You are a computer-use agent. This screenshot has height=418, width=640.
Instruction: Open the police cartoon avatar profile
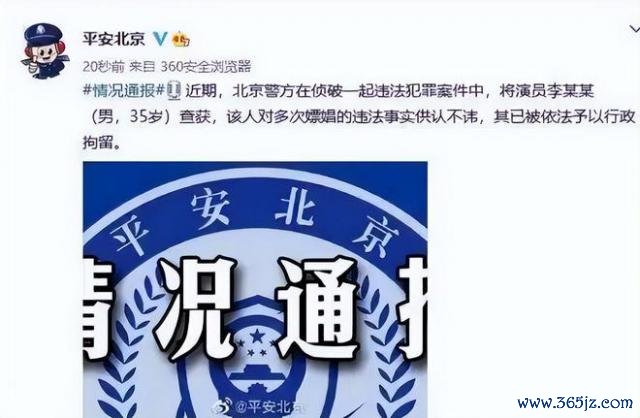point(45,51)
